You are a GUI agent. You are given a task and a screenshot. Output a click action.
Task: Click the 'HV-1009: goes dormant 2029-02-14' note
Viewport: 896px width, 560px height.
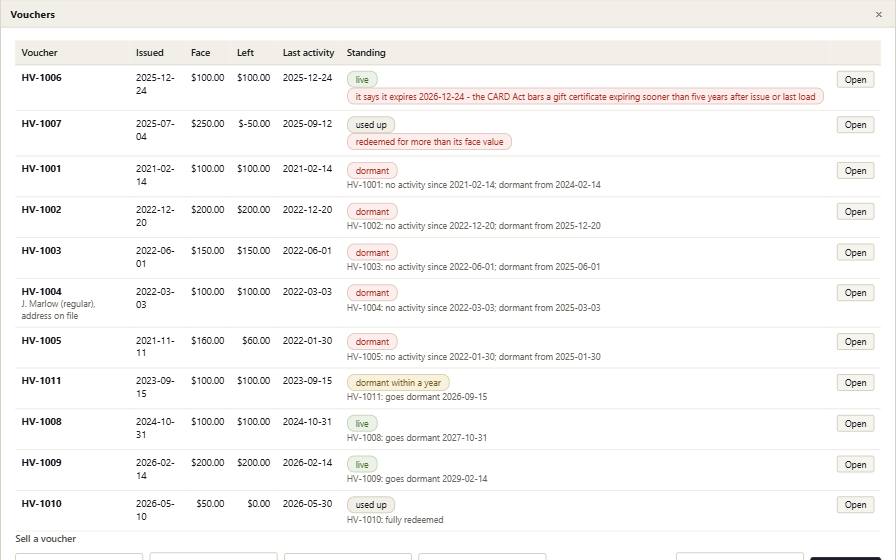(417, 479)
